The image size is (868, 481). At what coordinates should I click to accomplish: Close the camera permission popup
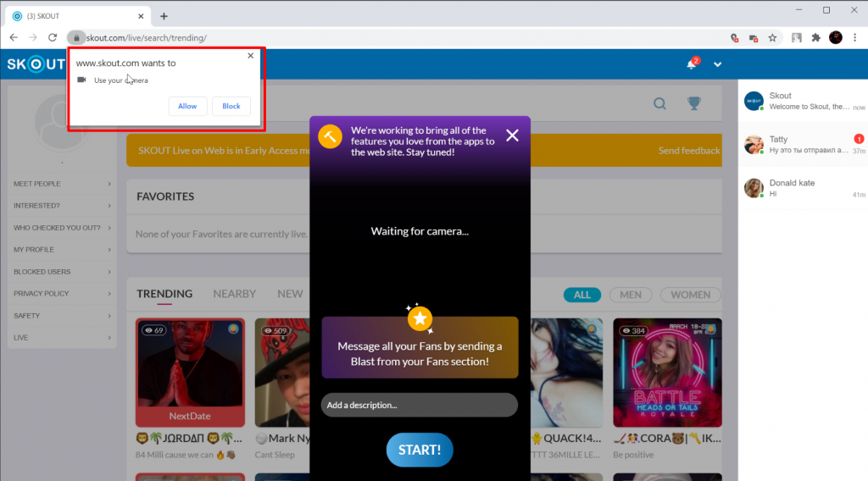click(x=251, y=56)
